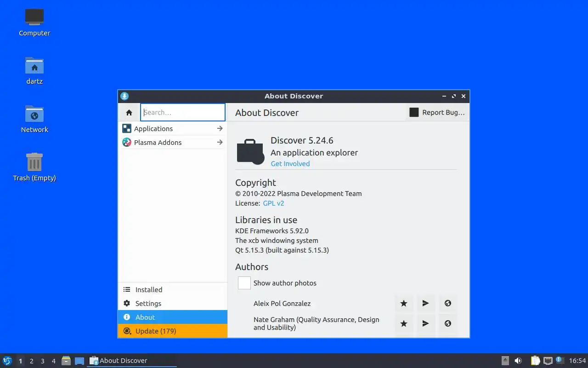Open the dartz home folder icon

[34, 66]
